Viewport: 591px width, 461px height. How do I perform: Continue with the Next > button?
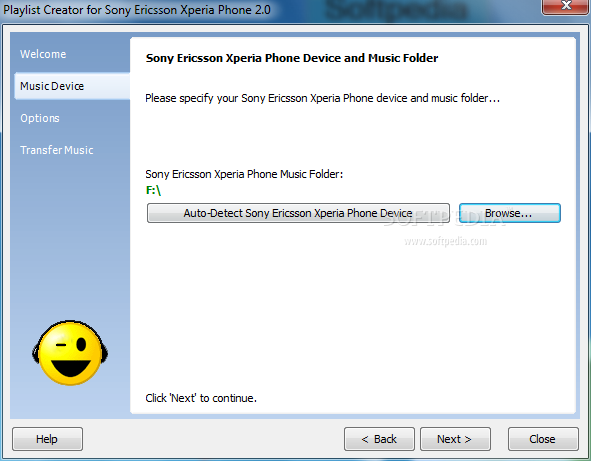point(455,439)
